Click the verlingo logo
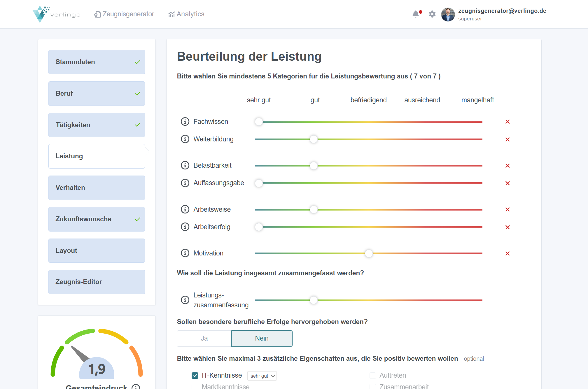Image resolution: width=588 pixels, height=389 pixels. (57, 14)
